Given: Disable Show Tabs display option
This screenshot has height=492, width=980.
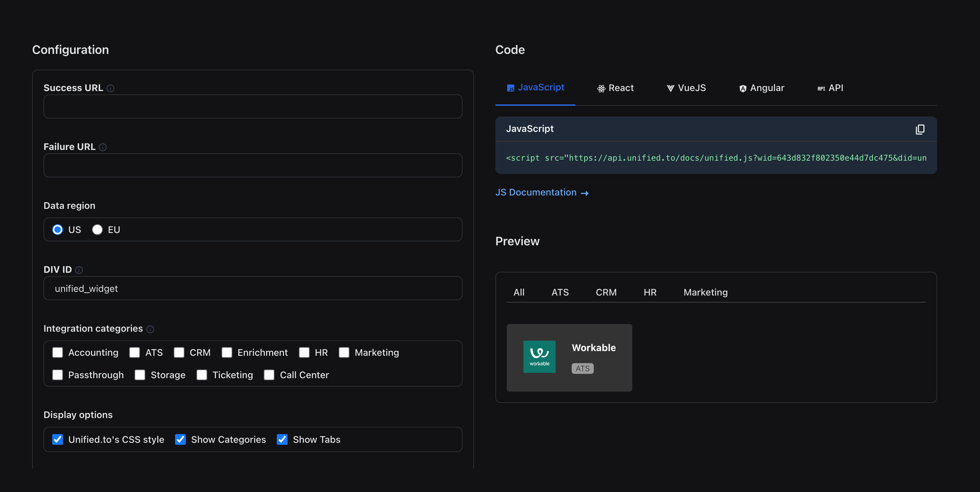Looking at the screenshot, I should click(282, 439).
